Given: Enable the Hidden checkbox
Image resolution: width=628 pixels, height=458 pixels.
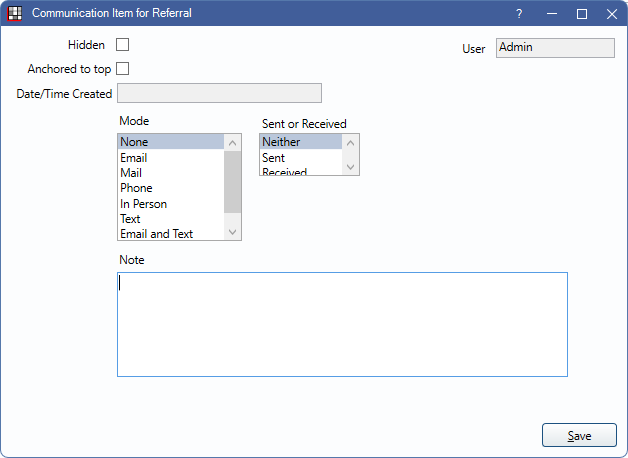Looking at the screenshot, I should [x=123, y=45].
